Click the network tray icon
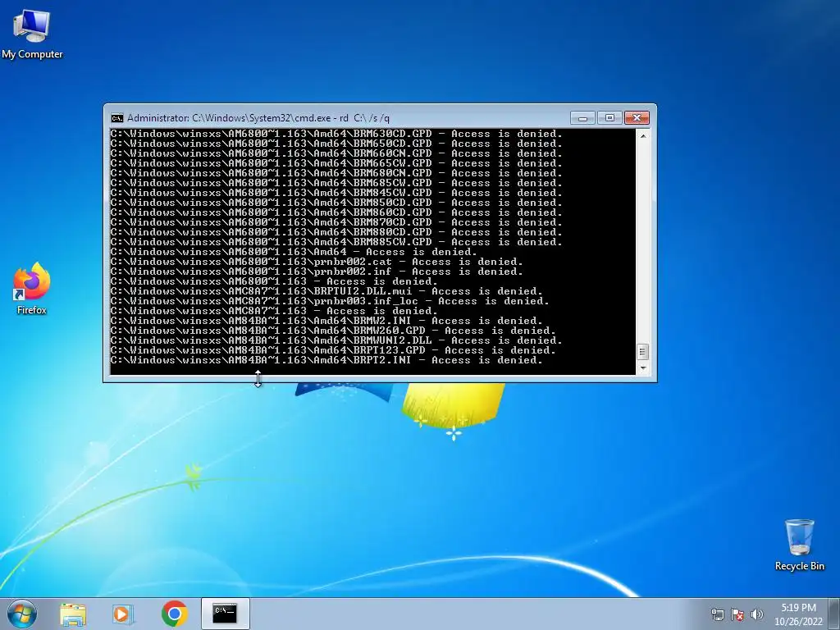 click(717, 614)
